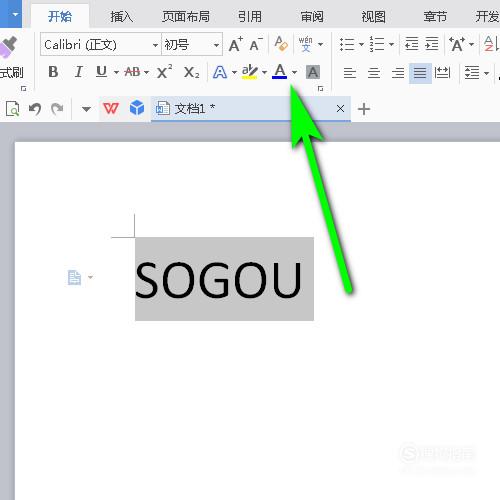Open the Calibri font name dropdown
The image size is (500, 500).
155,44
